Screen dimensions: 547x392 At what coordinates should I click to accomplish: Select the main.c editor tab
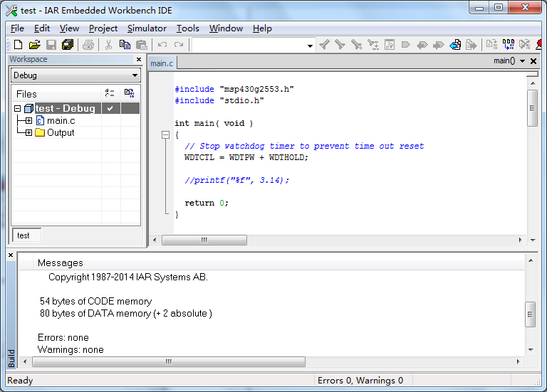(162, 63)
